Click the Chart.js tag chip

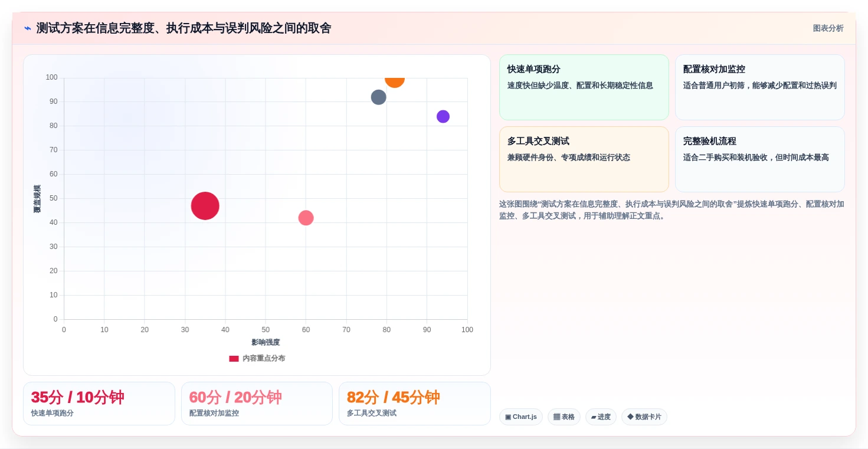521,417
